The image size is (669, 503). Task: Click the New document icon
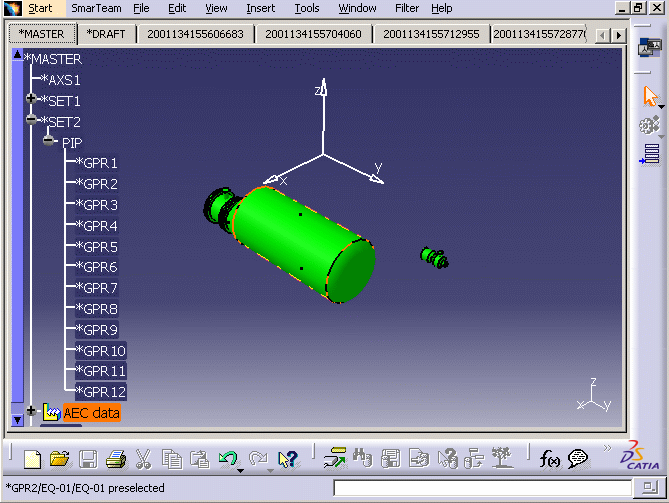(x=32, y=459)
